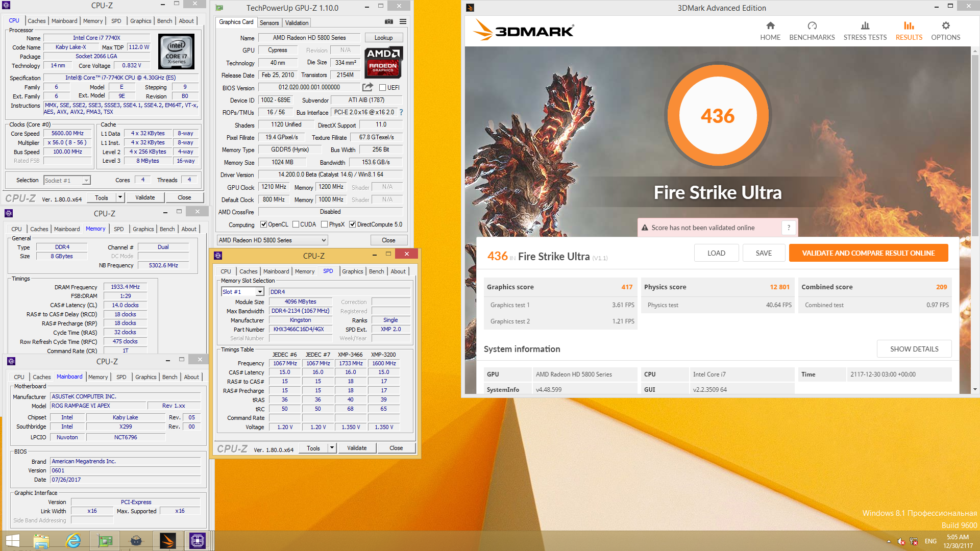
Task: Click the GPU-Z screenshot camera icon
Action: pyautogui.click(x=389, y=22)
